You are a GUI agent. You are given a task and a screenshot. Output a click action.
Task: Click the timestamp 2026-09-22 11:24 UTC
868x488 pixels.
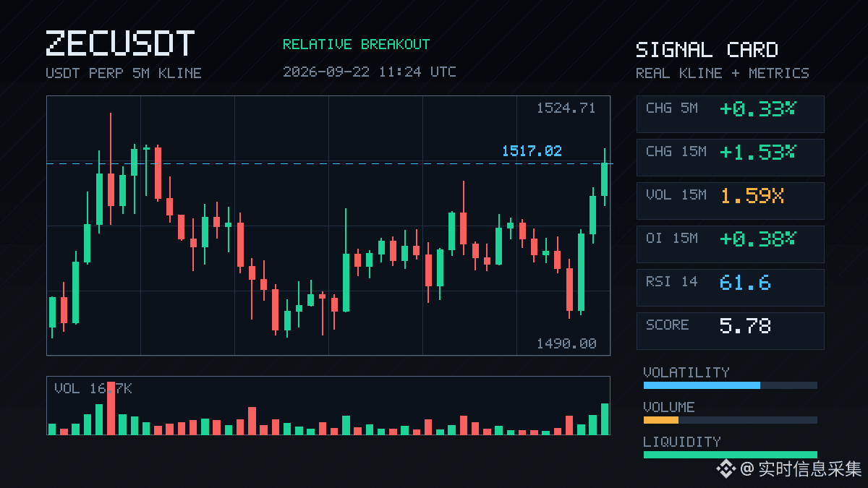click(x=370, y=72)
